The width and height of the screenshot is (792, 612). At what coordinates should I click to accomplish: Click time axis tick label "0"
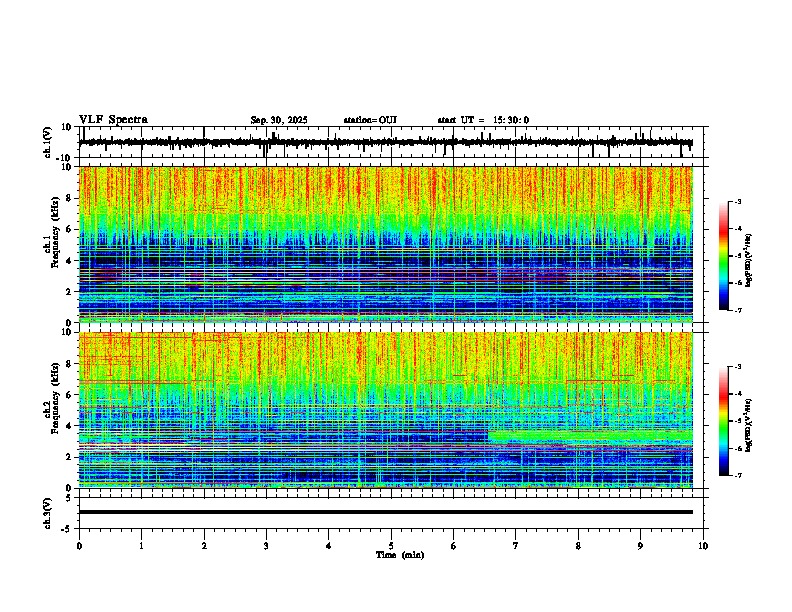(x=79, y=546)
